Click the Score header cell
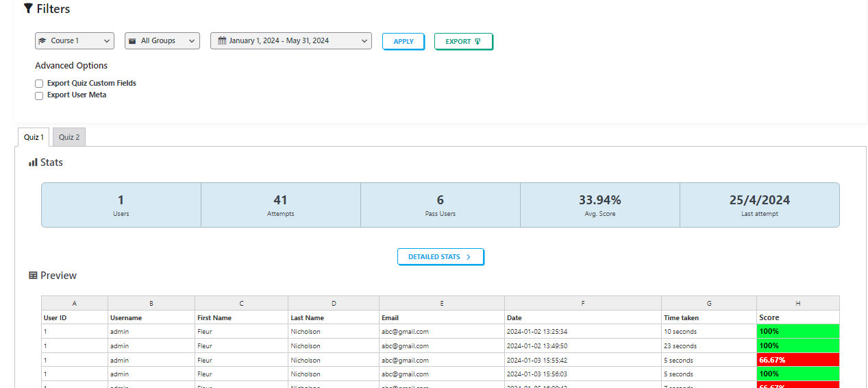The width and height of the screenshot is (868, 388). 798,318
